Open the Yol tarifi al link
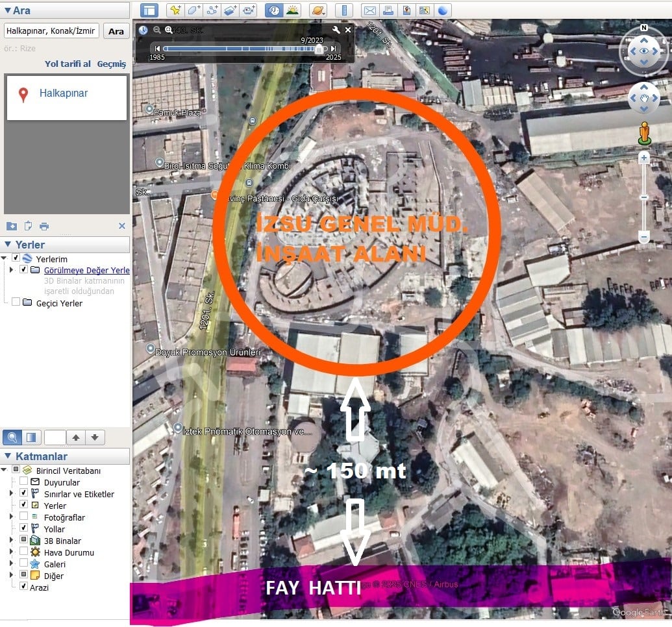672x627 pixels. [68, 64]
